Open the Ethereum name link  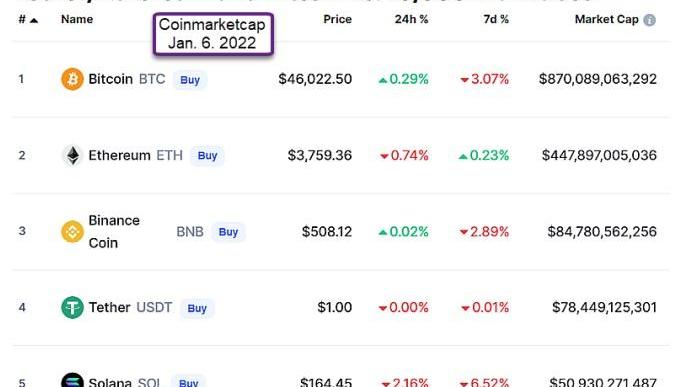pos(119,155)
